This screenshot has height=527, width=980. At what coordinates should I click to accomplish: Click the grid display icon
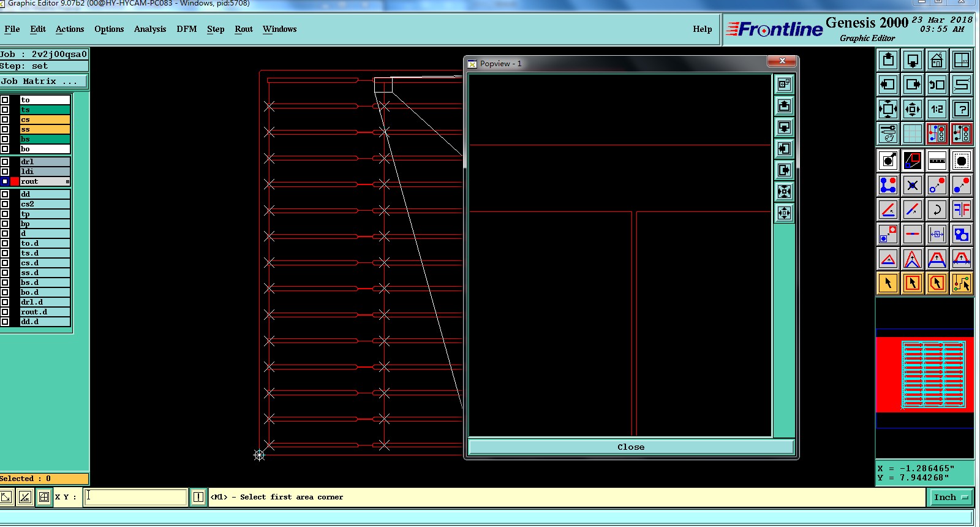(x=913, y=134)
